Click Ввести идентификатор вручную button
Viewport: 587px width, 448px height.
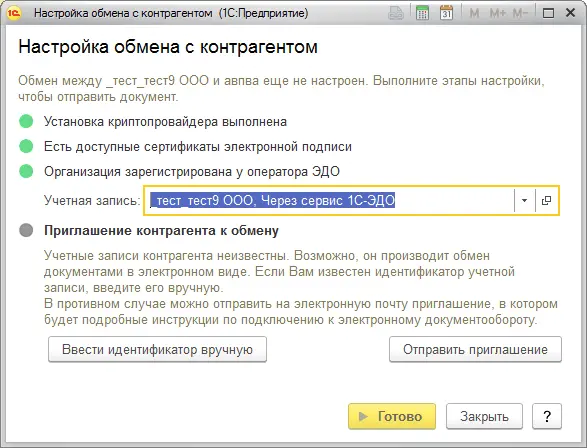[157, 349]
